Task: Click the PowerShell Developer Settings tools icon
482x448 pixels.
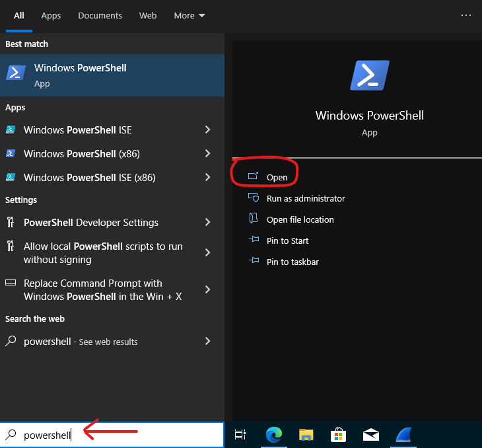Action: click(x=11, y=222)
